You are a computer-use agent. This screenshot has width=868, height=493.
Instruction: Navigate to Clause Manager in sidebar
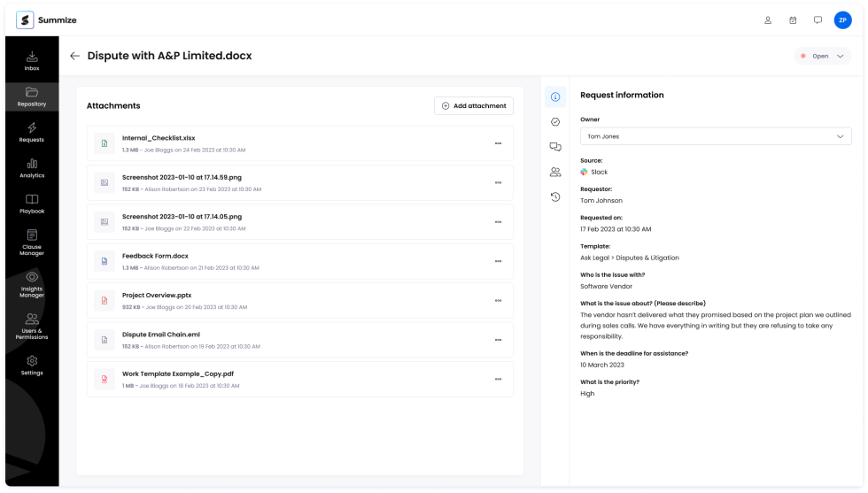click(x=32, y=243)
